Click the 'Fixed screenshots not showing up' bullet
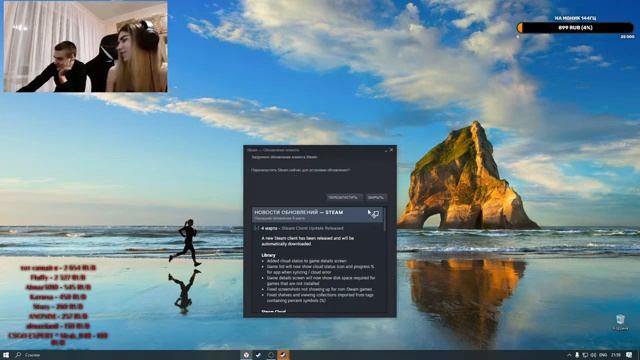This screenshot has width=640, height=360. tap(320, 289)
